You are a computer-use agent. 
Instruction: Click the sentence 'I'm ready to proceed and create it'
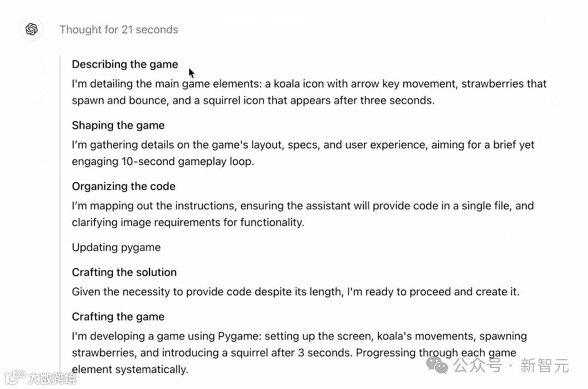tap(433, 292)
